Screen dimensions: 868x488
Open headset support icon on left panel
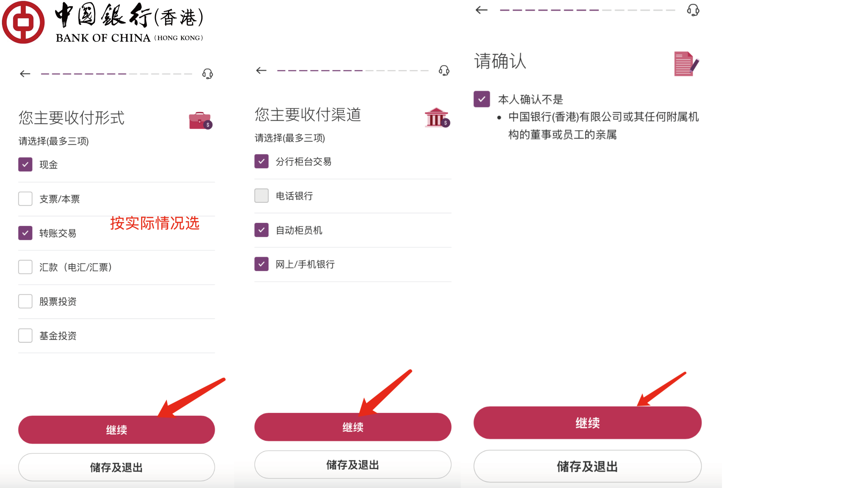[x=208, y=74]
